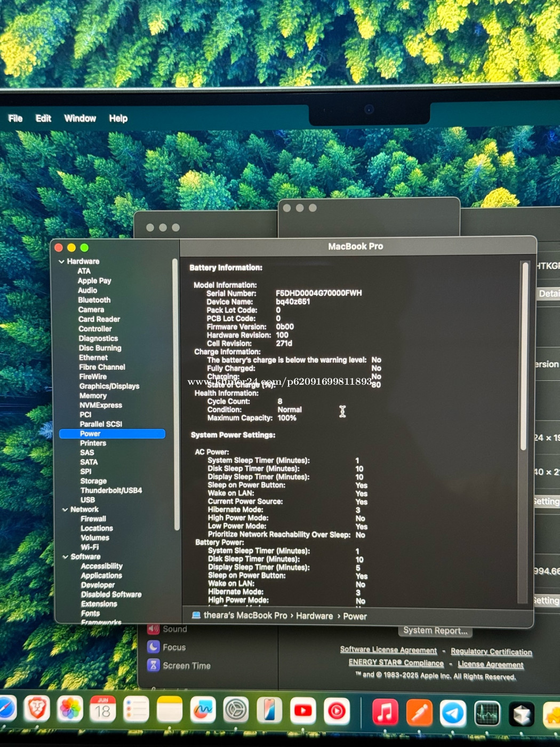Screen dimensions: 560x747
Task: Select Disabled Software in the sidebar
Action: point(111,594)
